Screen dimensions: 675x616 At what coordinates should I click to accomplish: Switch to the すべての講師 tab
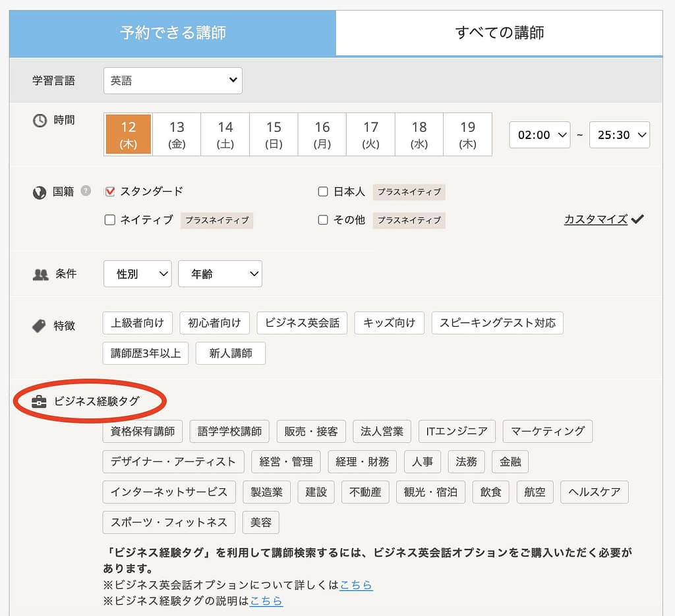click(499, 31)
